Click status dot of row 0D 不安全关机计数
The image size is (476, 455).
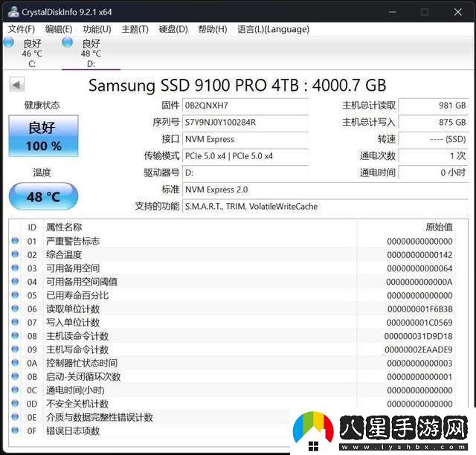[x=15, y=404]
